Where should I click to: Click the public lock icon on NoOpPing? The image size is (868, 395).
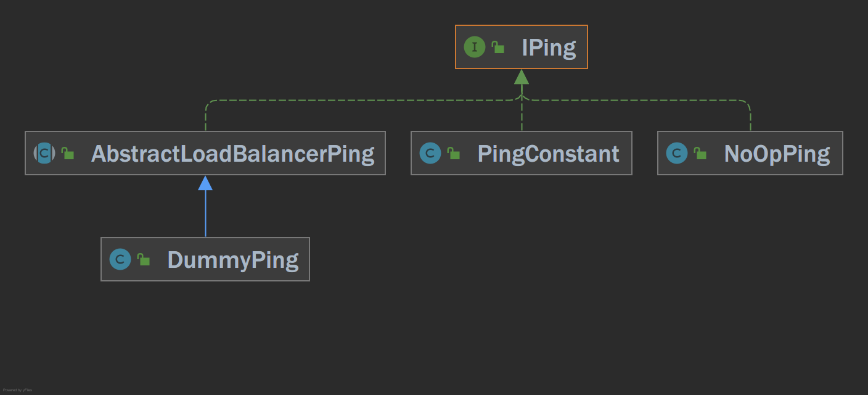[700, 154]
